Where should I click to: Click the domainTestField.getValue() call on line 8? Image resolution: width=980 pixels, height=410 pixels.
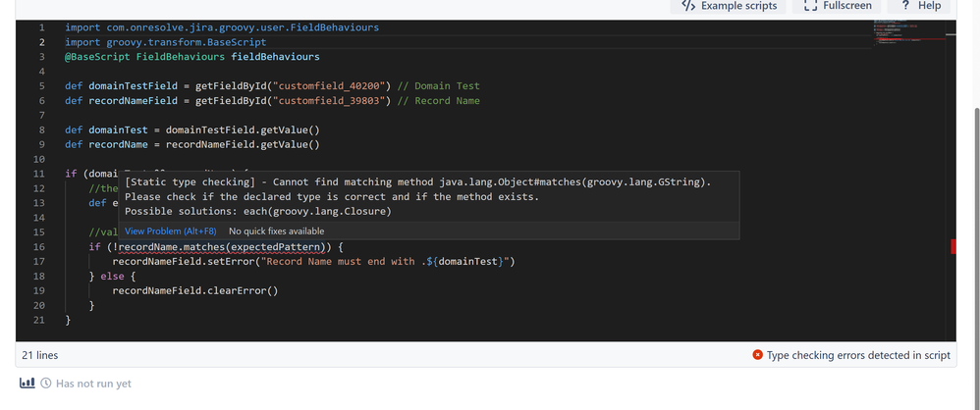(x=243, y=129)
